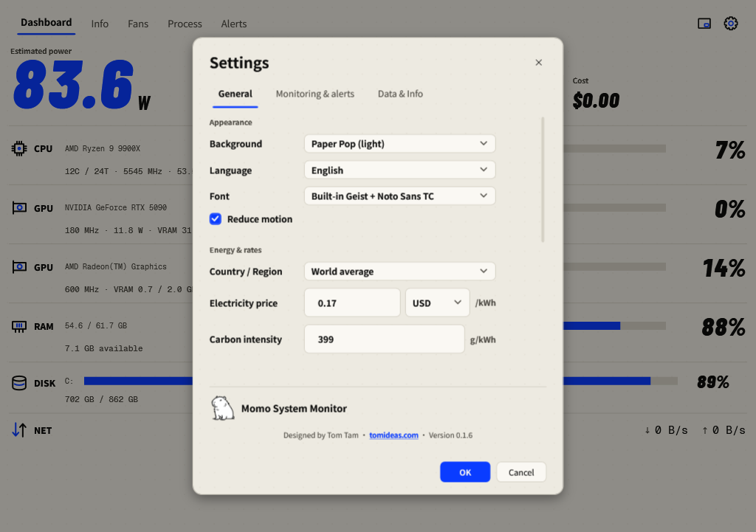The image size is (756, 532).
Task: Open the Fans tab
Action: click(138, 24)
